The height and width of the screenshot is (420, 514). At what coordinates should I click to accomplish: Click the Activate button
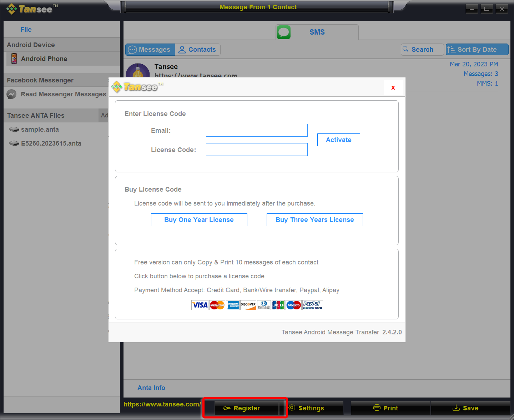click(x=339, y=140)
